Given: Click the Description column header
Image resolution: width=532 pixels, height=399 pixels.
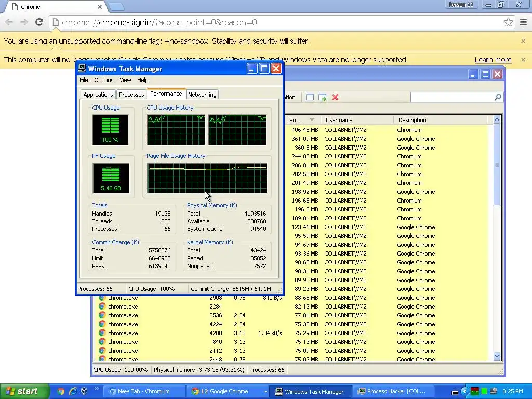Looking at the screenshot, I should click(x=440, y=120).
